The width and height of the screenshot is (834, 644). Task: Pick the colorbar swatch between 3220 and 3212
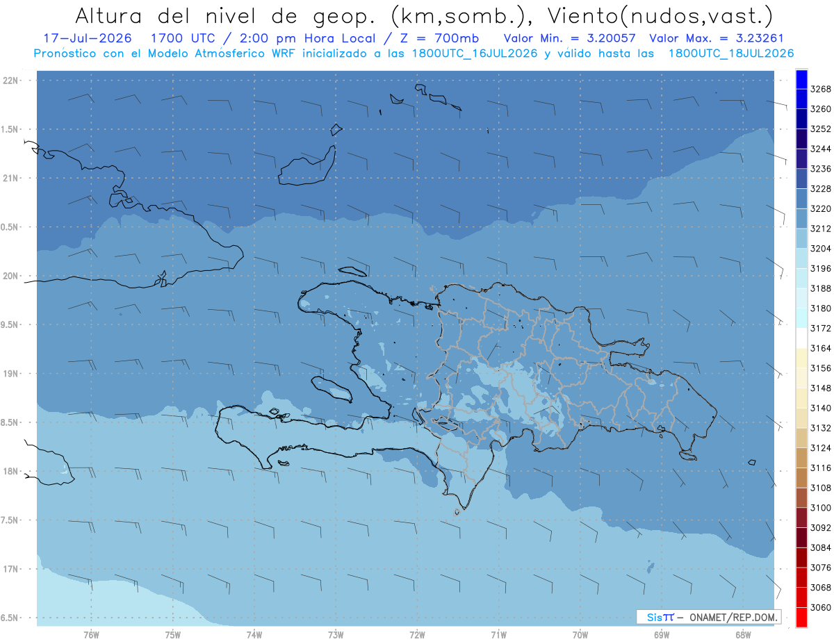click(x=801, y=218)
